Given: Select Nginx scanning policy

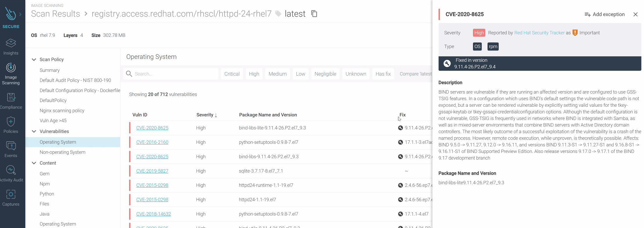Looking at the screenshot, I should 62,111.
